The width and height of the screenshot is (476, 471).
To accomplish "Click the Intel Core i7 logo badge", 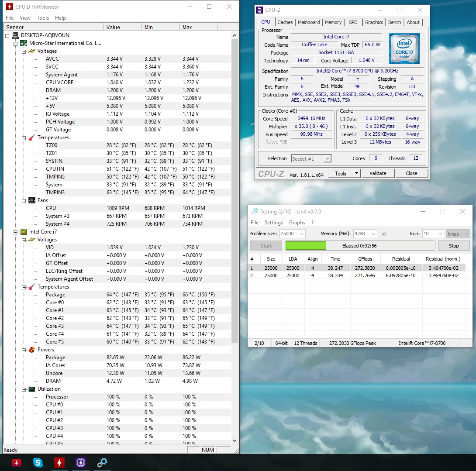I will (404, 48).
